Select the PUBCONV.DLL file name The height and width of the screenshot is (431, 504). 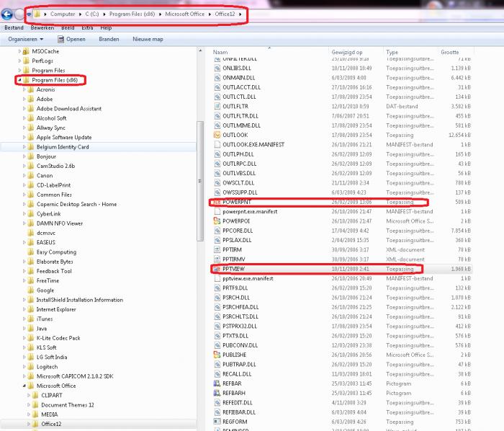[240, 345]
